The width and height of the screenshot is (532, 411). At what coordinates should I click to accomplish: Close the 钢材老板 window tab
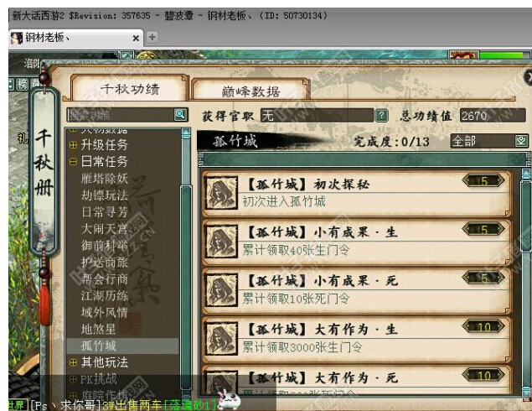click(136, 38)
